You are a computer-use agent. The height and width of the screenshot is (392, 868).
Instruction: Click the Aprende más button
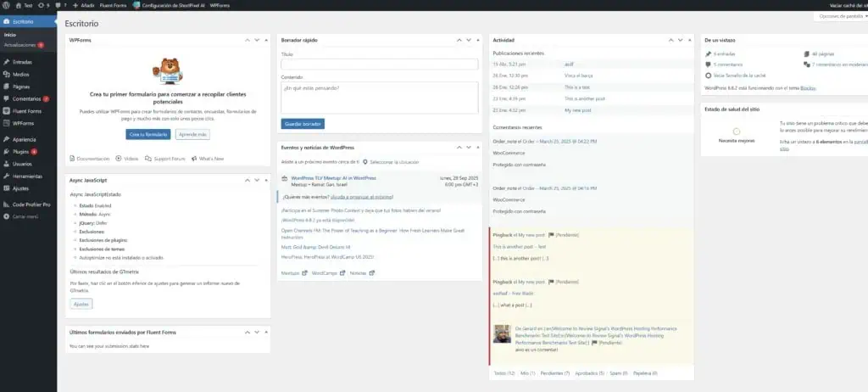click(x=192, y=134)
